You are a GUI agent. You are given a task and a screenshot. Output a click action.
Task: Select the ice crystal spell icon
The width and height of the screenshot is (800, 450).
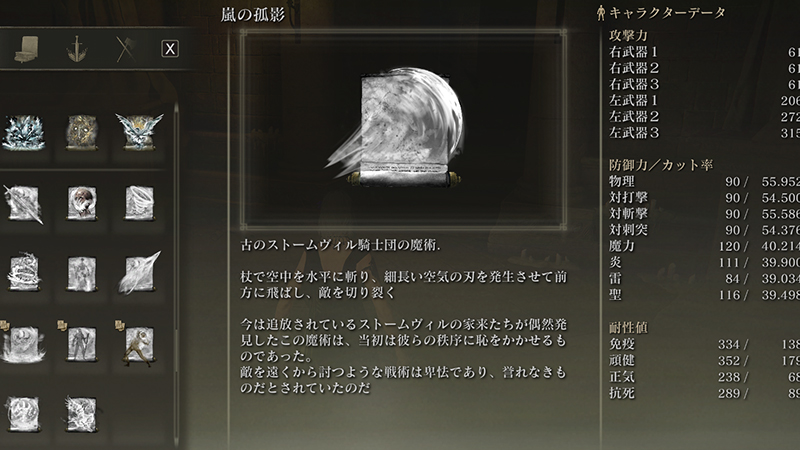click(23, 133)
